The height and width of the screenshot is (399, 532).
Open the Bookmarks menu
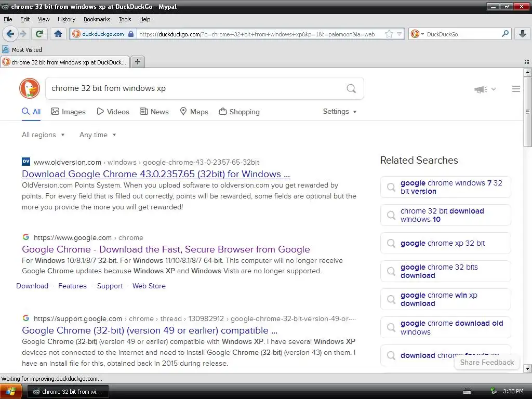click(97, 19)
